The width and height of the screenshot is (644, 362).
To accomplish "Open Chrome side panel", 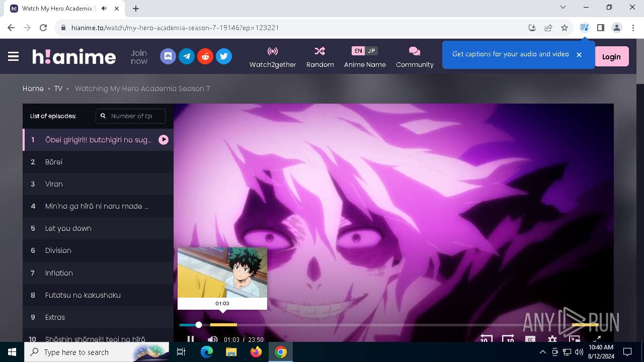I will pyautogui.click(x=600, y=28).
